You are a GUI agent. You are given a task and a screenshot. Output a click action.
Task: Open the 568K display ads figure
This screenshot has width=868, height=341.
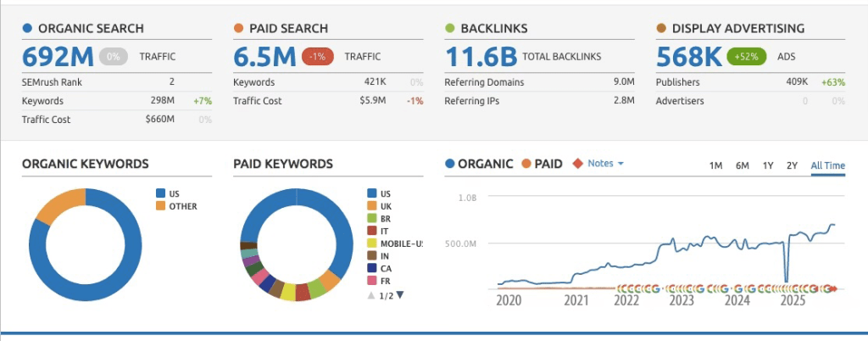click(688, 57)
